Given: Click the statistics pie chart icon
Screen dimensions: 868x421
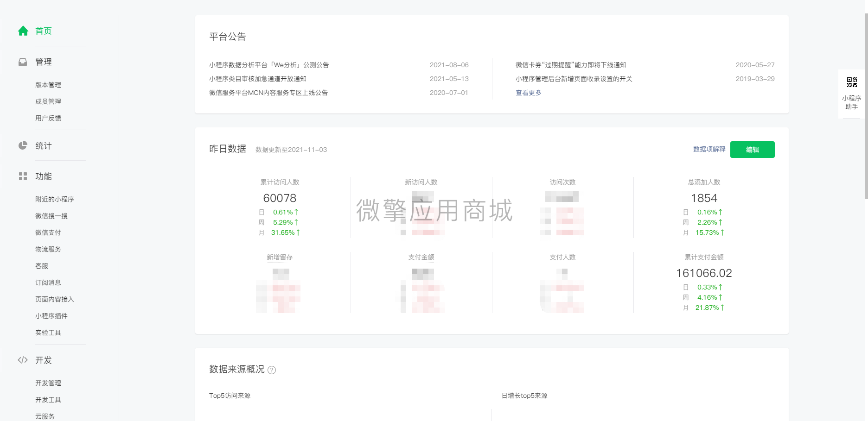Looking at the screenshot, I should (23, 145).
